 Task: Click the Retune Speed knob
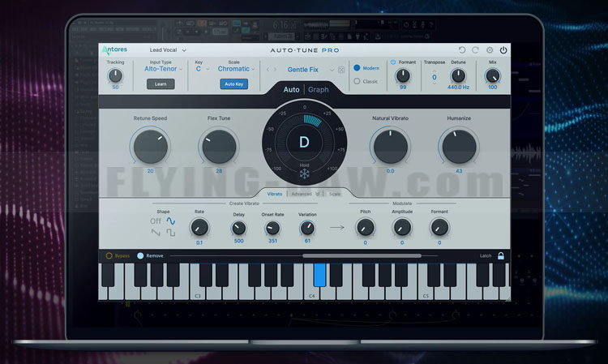point(151,147)
